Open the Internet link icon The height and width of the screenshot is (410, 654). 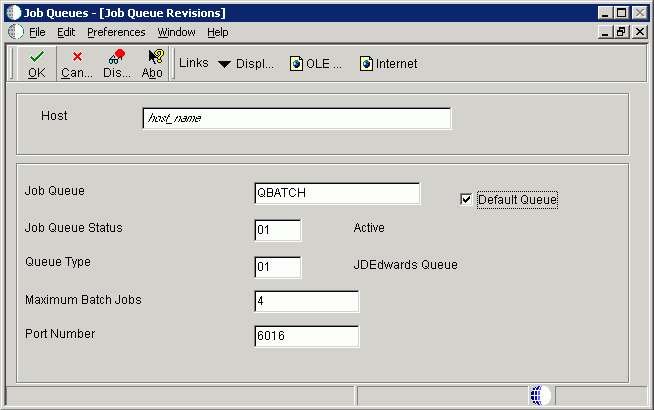(366, 64)
